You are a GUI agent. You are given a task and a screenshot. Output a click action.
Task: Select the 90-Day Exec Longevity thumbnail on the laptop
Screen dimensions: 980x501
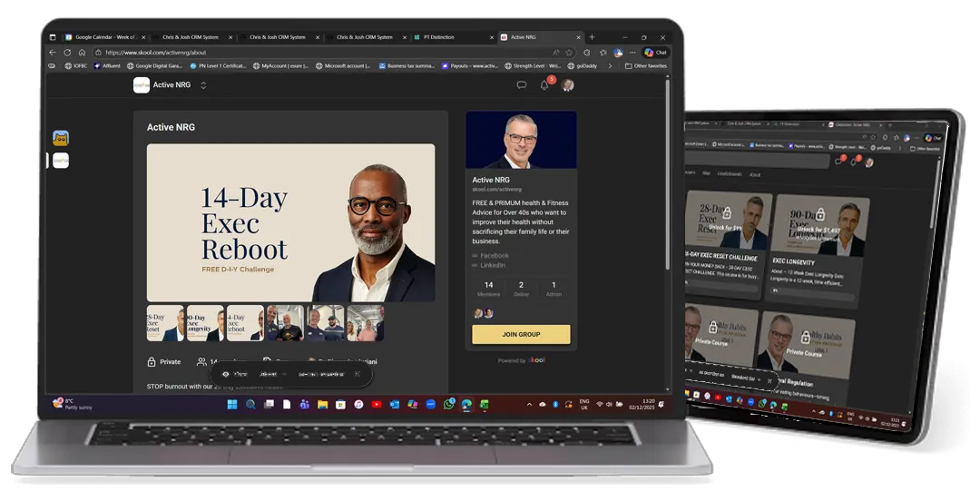205,323
